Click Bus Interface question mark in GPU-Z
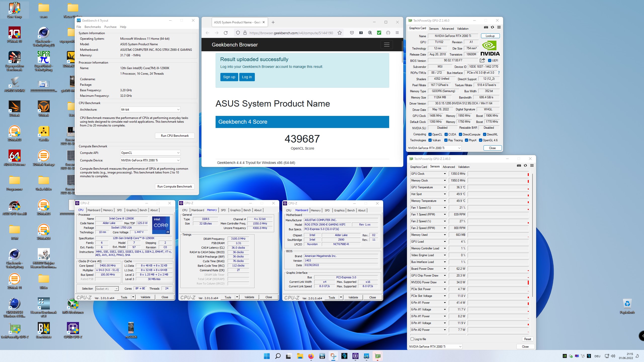This screenshot has height=362, width=644. tap(499, 73)
